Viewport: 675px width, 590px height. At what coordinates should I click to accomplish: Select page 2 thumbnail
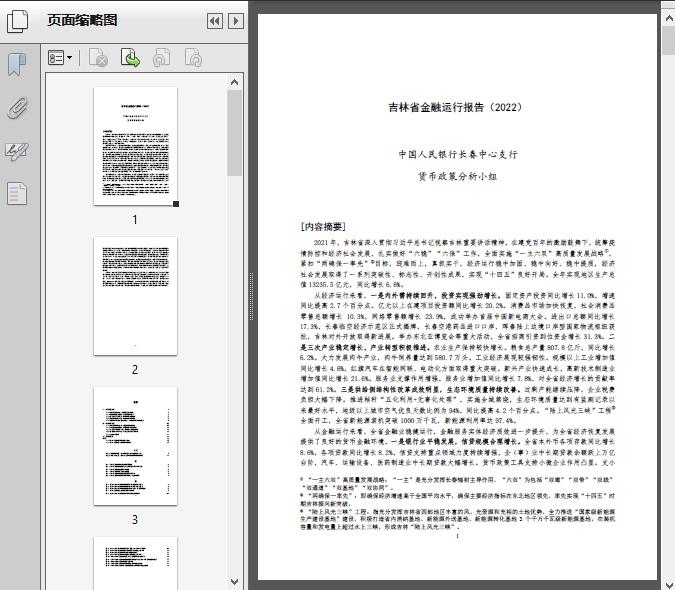point(135,296)
